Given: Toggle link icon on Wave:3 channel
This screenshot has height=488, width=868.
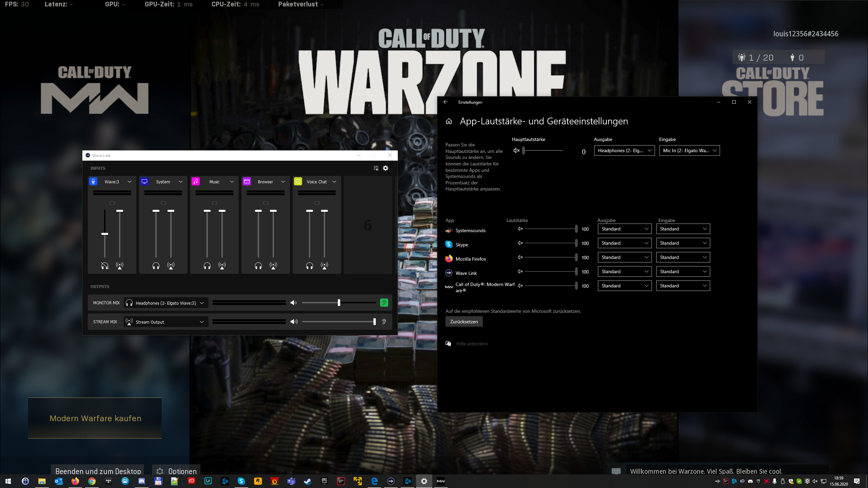Looking at the screenshot, I should point(112,203).
